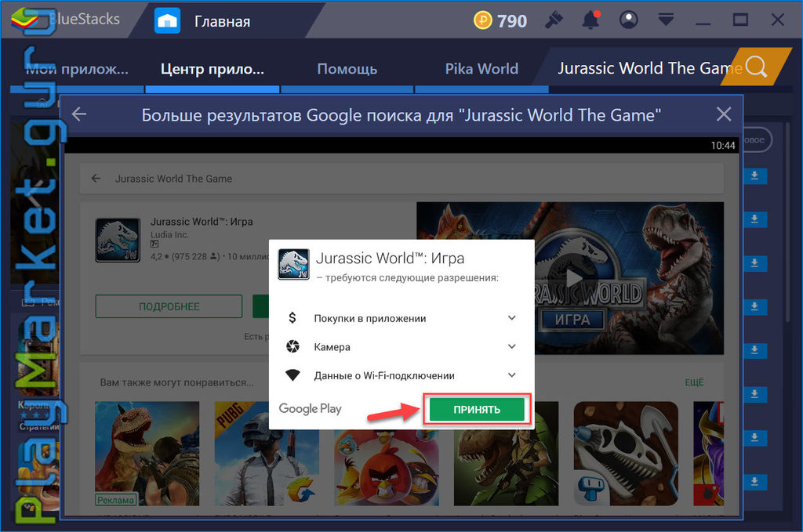Click the Главная home icon
This screenshot has height=532, width=803.
click(x=168, y=21)
